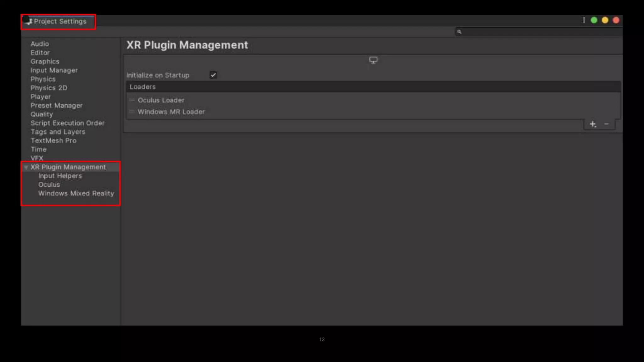Click the green window control button
This screenshot has height=362, width=644.
click(594, 20)
